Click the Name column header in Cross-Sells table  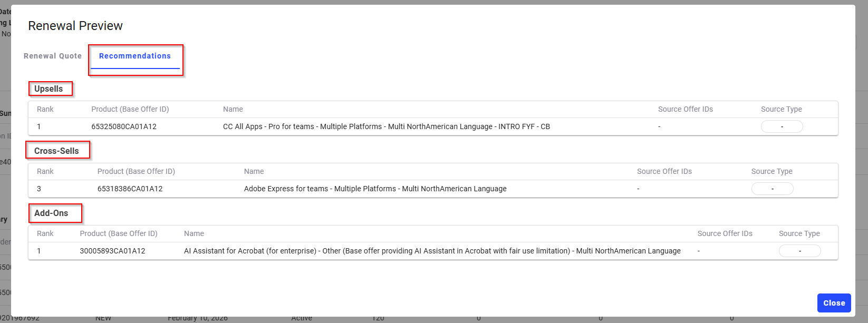(254, 171)
